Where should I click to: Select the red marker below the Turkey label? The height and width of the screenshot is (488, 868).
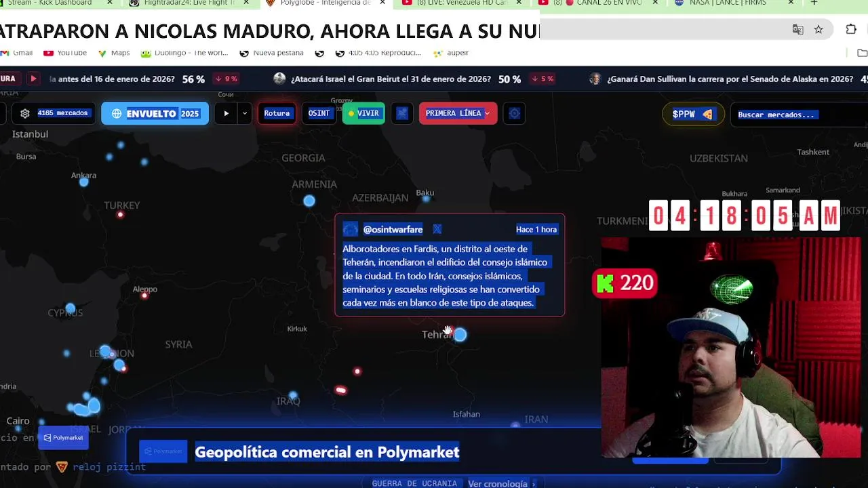point(121,214)
